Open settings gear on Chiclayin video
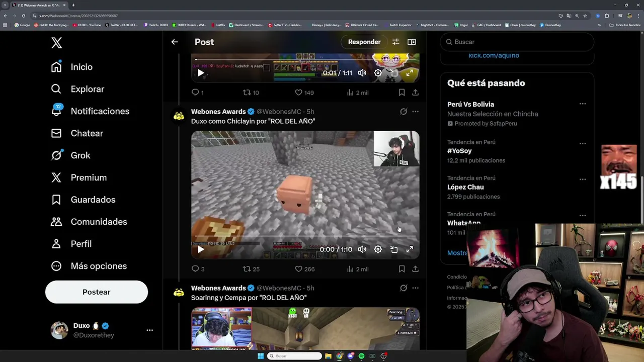The width and height of the screenshot is (644, 362). (x=378, y=249)
